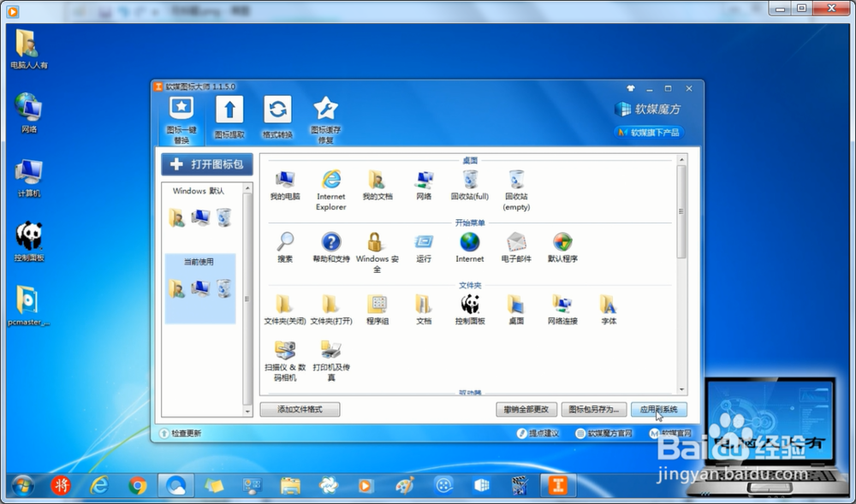The height and width of the screenshot is (504, 856).
Task: Select the 回收站(full) icon
Action: 469,185
